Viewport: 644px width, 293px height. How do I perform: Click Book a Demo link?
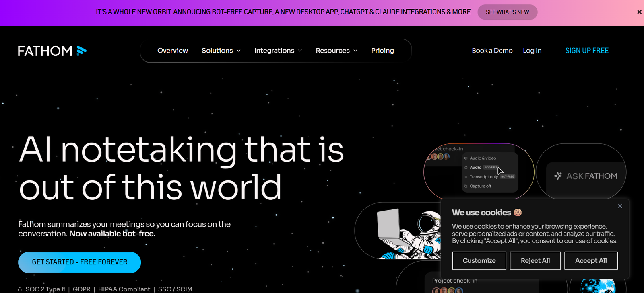tap(492, 51)
